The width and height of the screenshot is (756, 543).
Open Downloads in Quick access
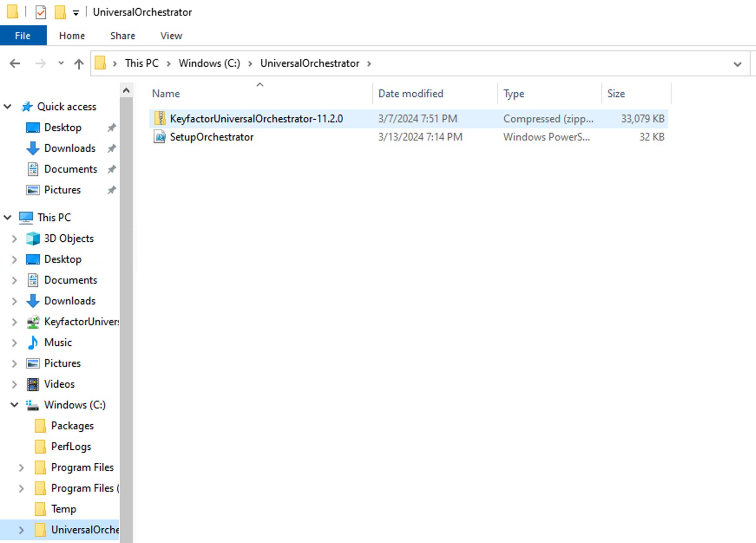point(69,148)
